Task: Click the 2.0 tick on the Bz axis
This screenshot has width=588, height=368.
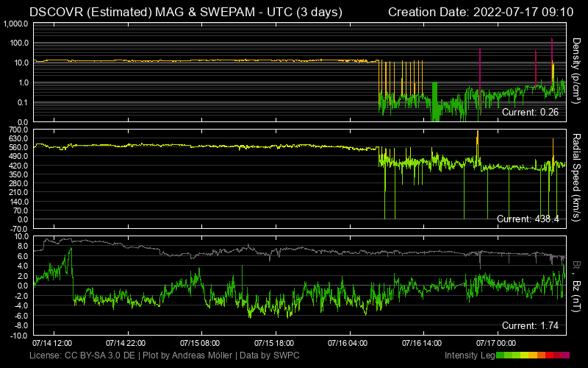Action: (x=22, y=276)
